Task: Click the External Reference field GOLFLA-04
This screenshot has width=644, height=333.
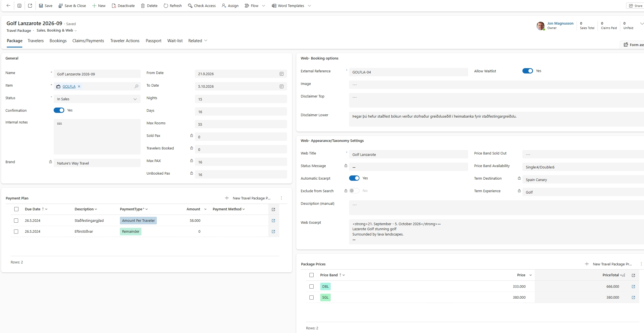Action: point(408,72)
